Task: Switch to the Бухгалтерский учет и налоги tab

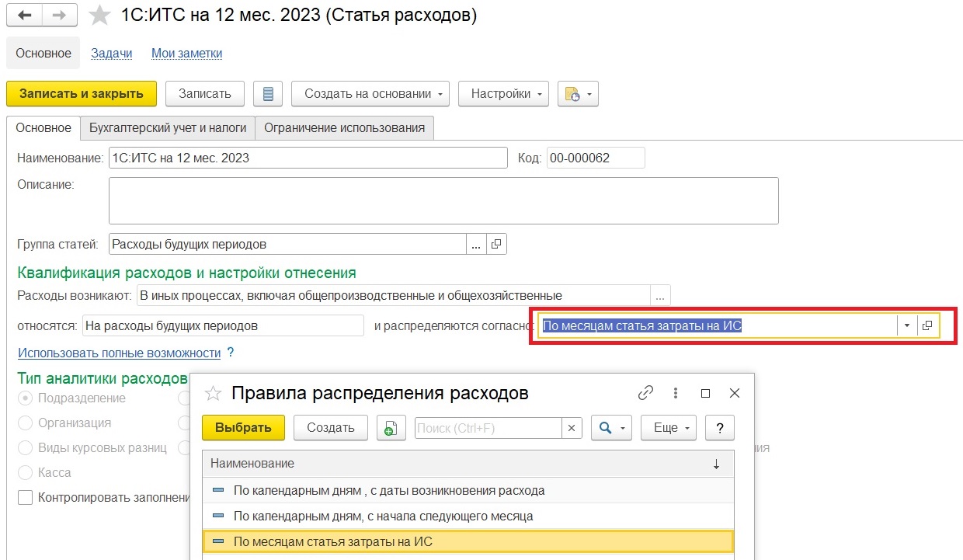Action: tap(168, 128)
